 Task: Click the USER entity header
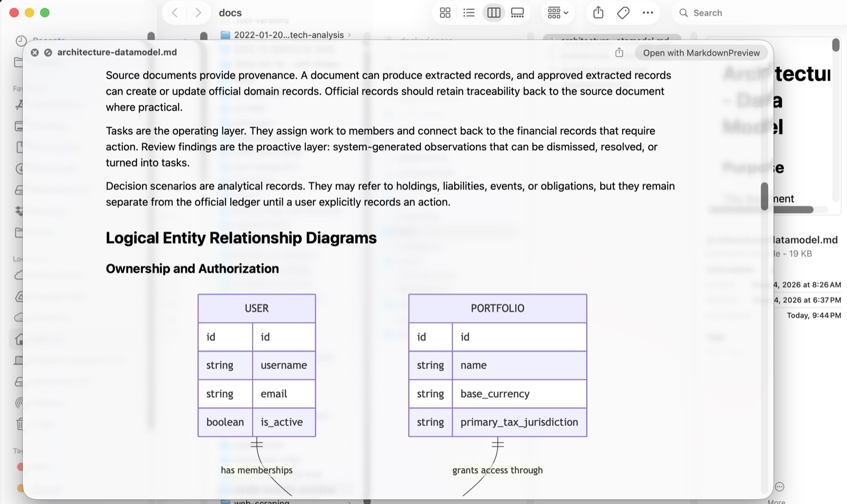tap(257, 308)
